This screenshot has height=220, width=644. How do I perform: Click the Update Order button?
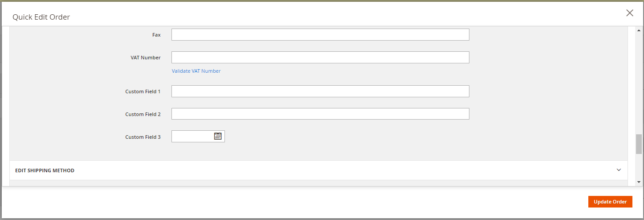pyautogui.click(x=610, y=202)
